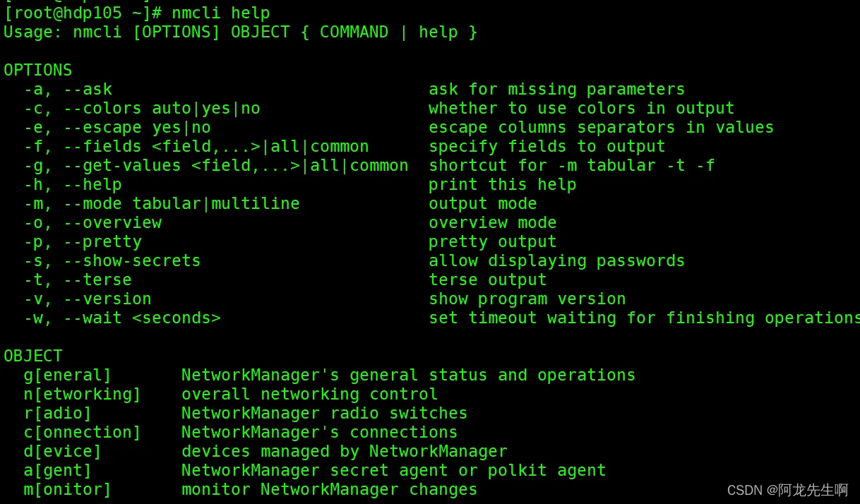Click the 'g[eneral]' object entry
The height and width of the screenshot is (504, 860).
(67, 375)
